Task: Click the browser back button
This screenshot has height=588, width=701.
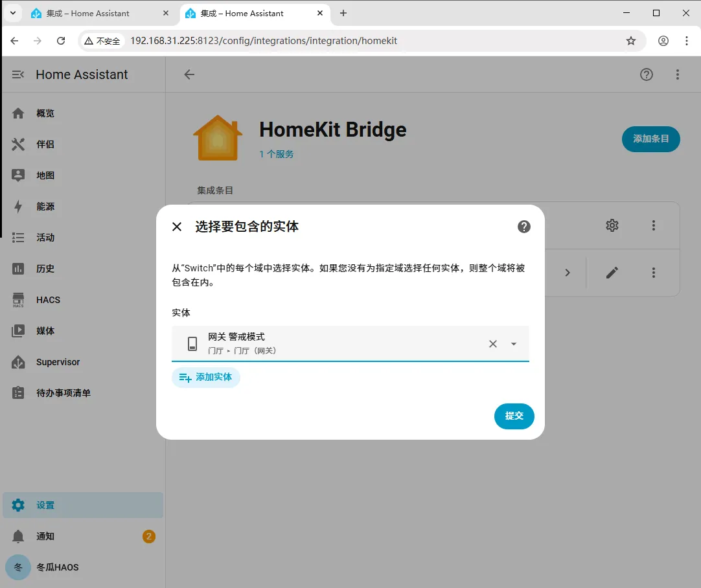Action: [x=14, y=41]
